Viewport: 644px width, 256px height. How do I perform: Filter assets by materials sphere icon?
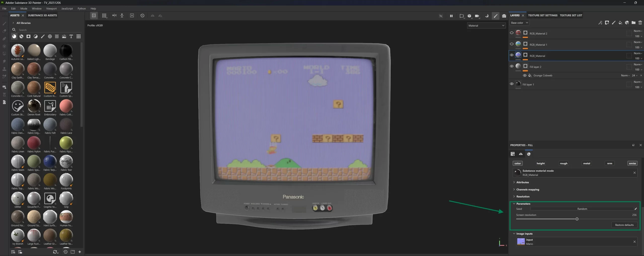(14, 36)
